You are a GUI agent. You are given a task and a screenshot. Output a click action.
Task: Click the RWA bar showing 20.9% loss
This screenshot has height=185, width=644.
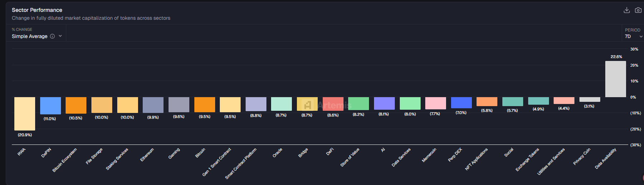point(25,114)
